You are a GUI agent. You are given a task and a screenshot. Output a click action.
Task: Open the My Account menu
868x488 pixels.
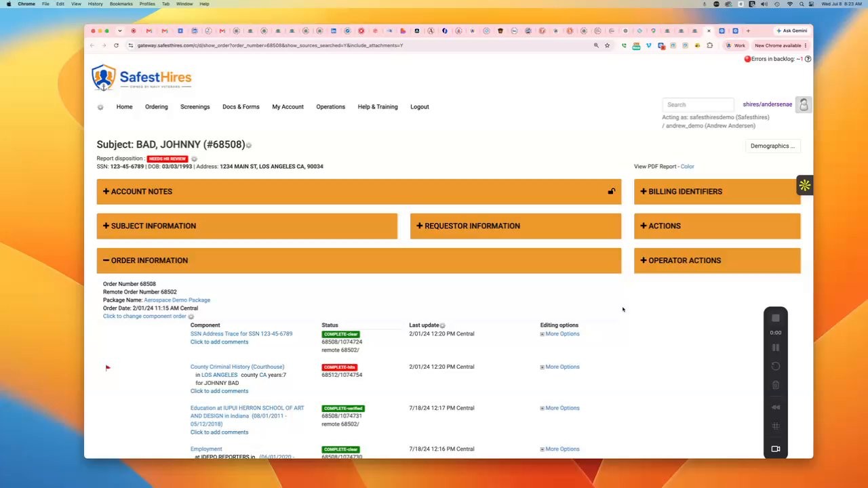[288, 107]
